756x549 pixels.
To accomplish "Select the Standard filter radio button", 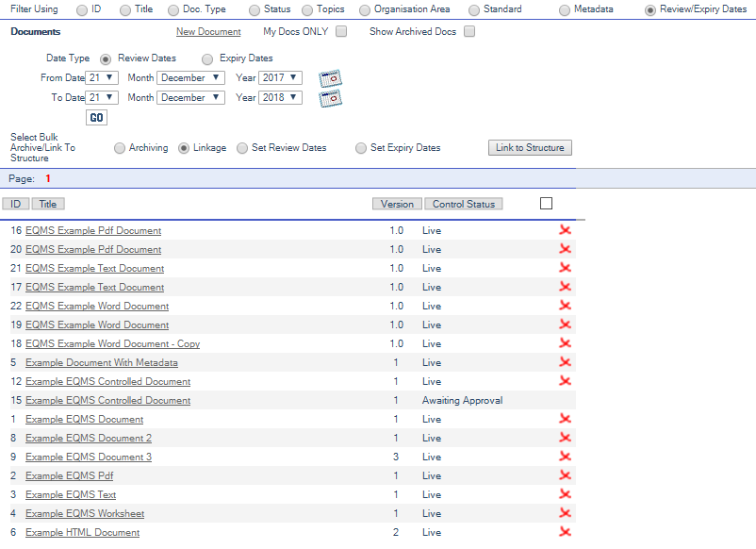I will pos(474,10).
